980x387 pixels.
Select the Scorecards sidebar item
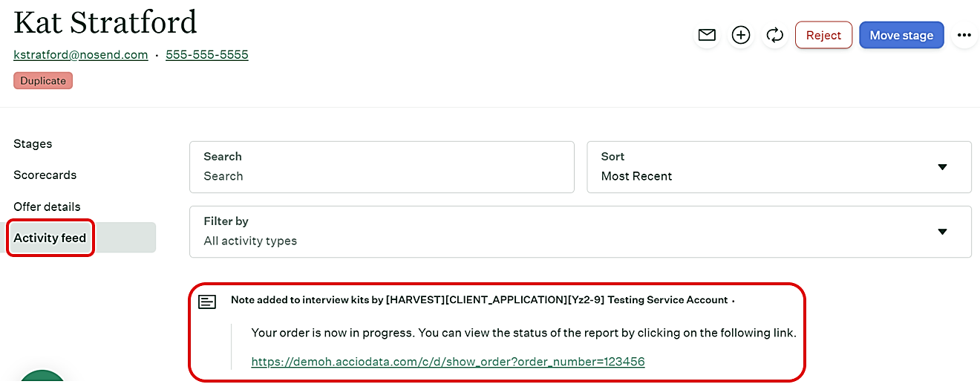tap(45, 175)
